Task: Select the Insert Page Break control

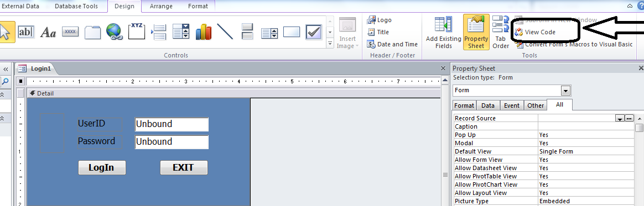Action: [159, 32]
